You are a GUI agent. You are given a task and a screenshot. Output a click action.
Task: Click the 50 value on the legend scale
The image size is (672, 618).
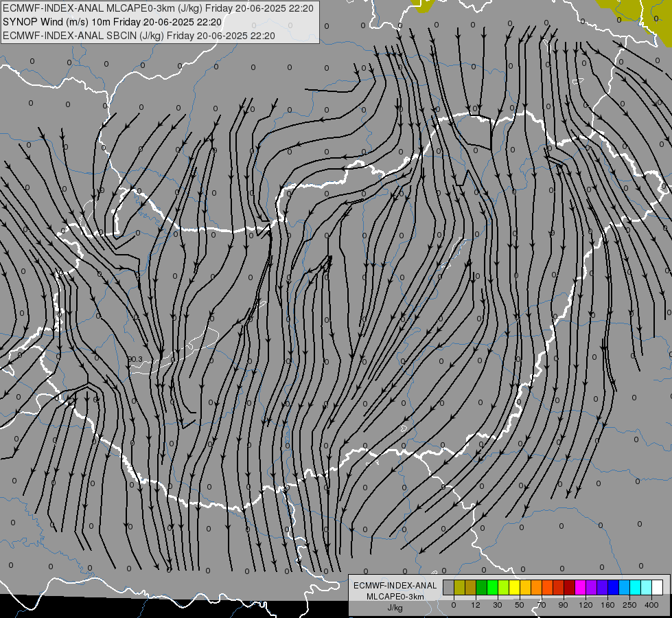click(520, 605)
